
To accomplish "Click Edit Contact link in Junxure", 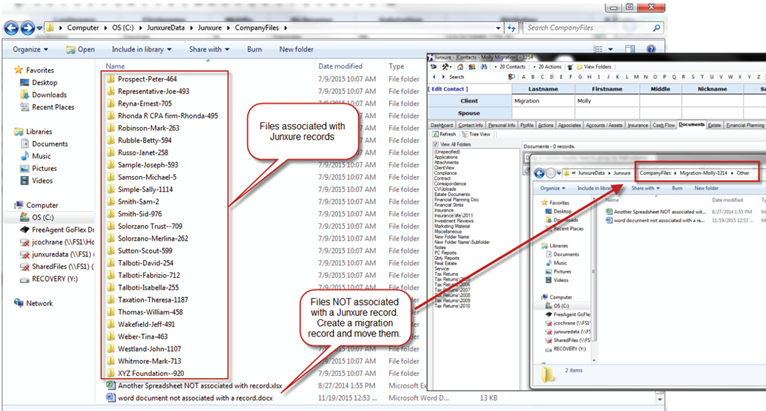I will click(x=448, y=89).
